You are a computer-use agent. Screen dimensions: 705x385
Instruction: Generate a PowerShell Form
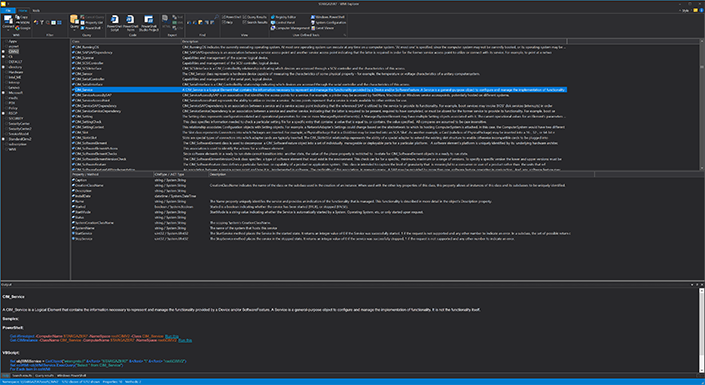pos(130,23)
